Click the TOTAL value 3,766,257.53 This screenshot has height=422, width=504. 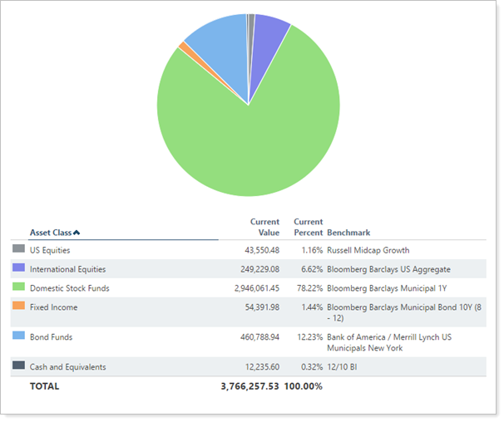tap(249, 386)
